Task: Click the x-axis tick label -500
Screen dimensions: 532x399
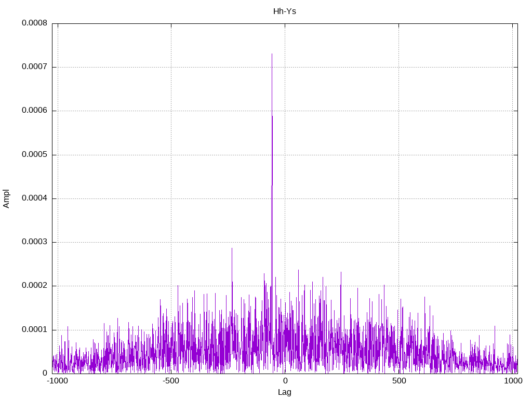Action: click(x=171, y=381)
